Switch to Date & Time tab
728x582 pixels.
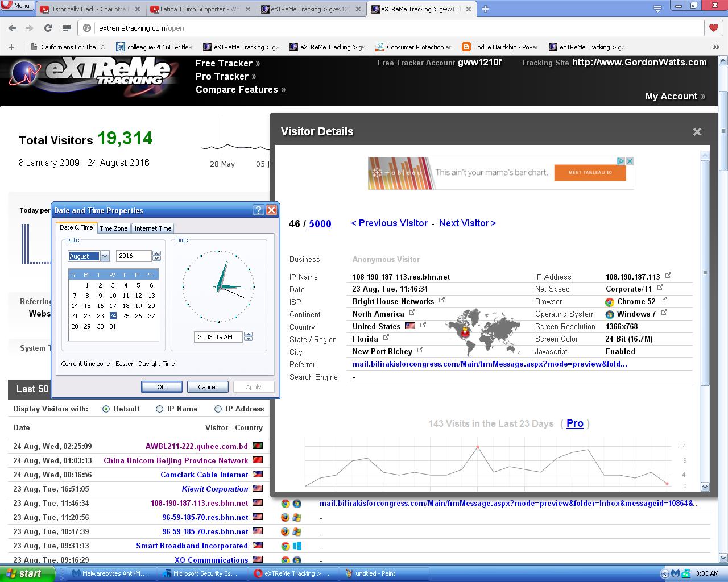click(x=76, y=227)
